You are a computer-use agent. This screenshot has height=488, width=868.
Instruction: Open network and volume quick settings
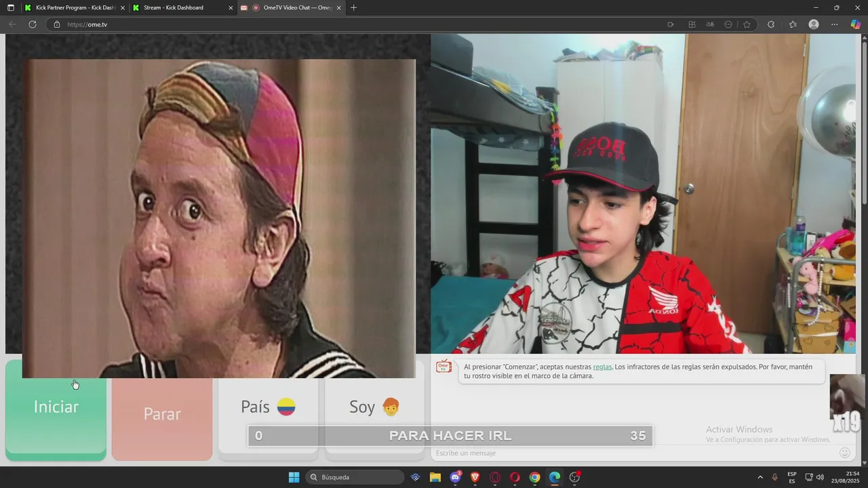point(814,477)
